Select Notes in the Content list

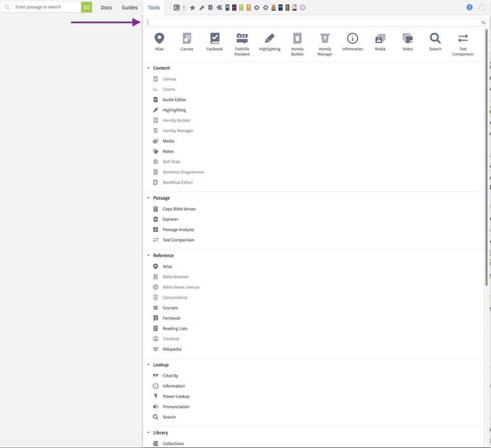163,151
